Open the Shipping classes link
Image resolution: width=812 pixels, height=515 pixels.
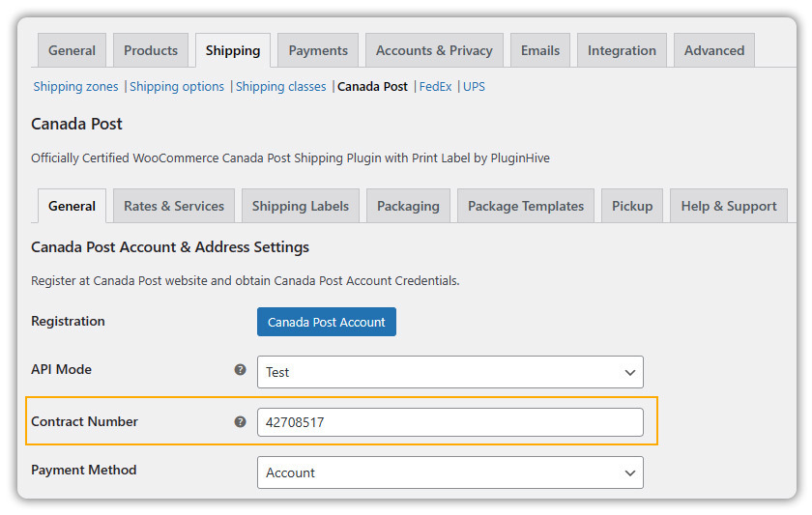pyautogui.click(x=280, y=87)
